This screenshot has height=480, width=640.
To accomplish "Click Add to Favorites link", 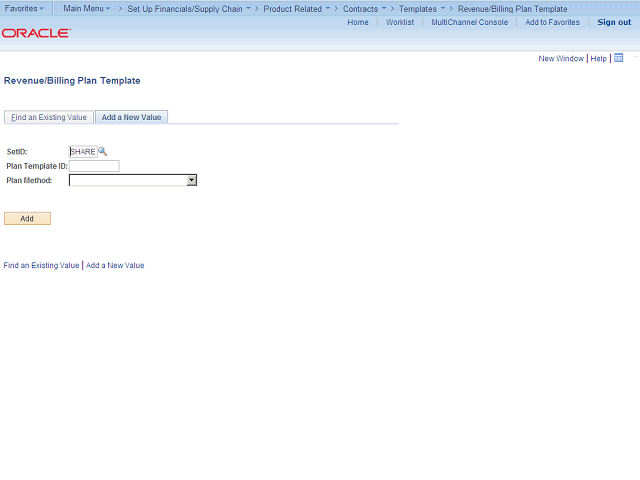I will click(x=552, y=22).
